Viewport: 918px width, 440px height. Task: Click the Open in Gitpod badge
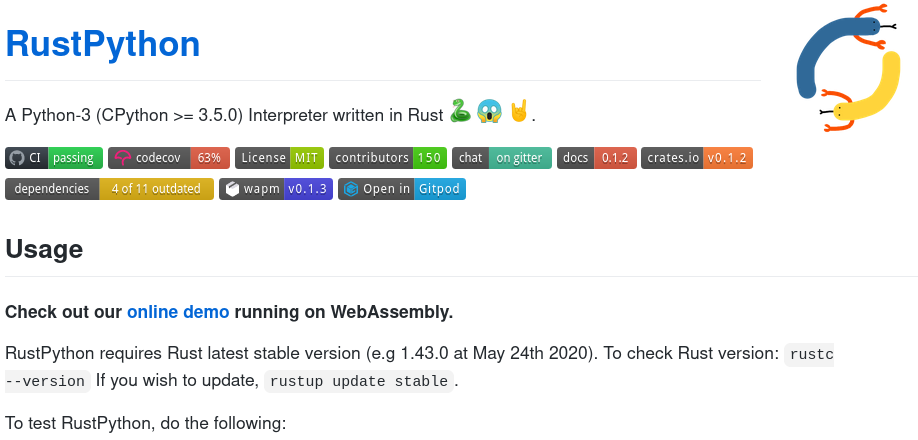pos(402,189)
